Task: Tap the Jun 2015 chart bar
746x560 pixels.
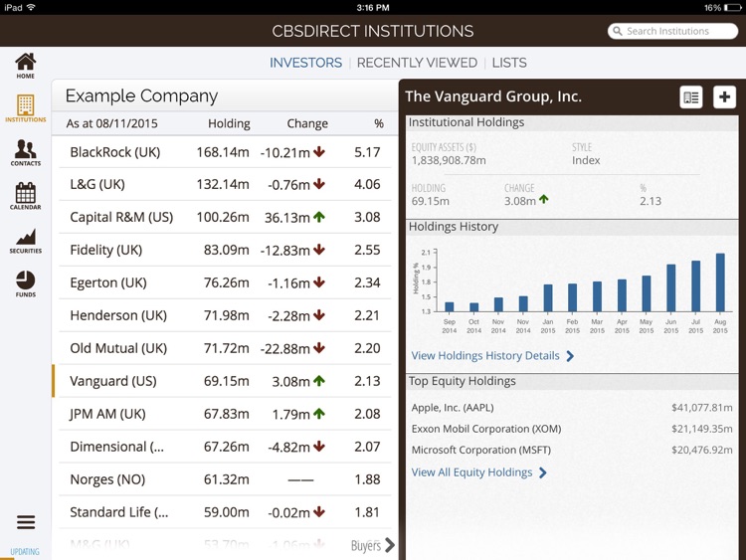Action: point(670,288)
